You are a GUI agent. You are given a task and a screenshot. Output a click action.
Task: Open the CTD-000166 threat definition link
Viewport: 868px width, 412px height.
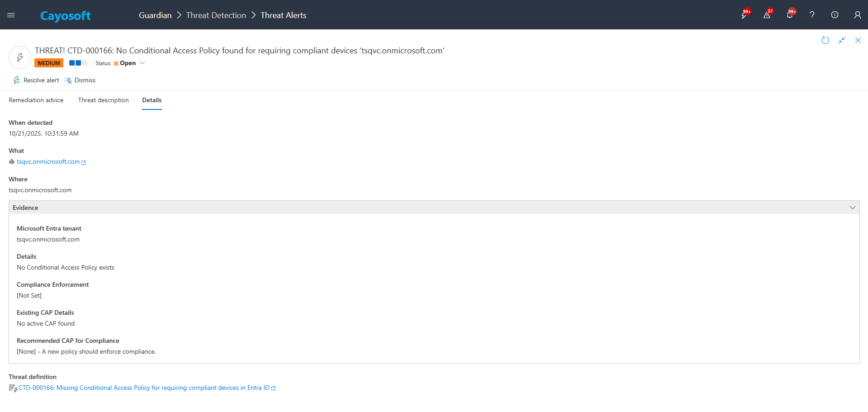click(x=144, y=388)
